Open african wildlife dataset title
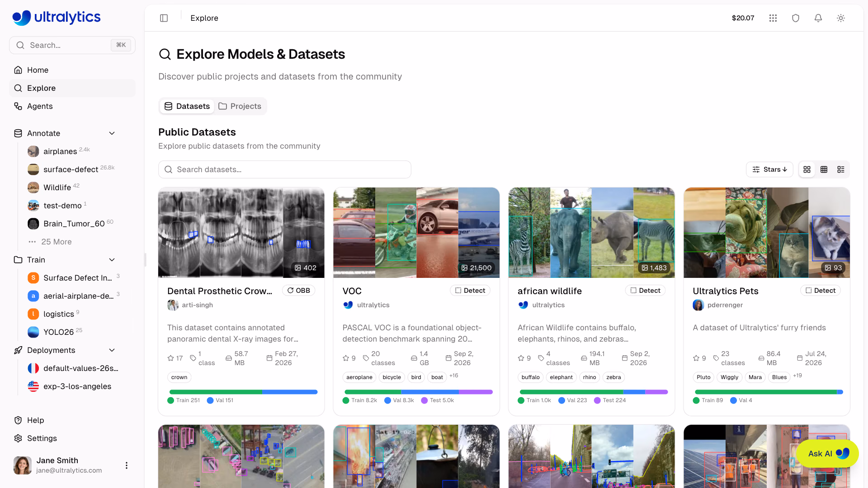The image size is (868, 488). pos(549,291)
